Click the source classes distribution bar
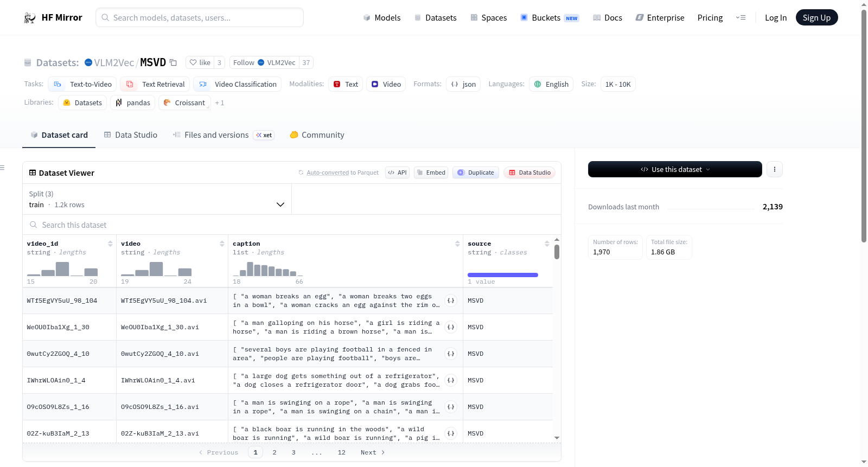This screenshot has height=467, width=868. tap(503, 275)
